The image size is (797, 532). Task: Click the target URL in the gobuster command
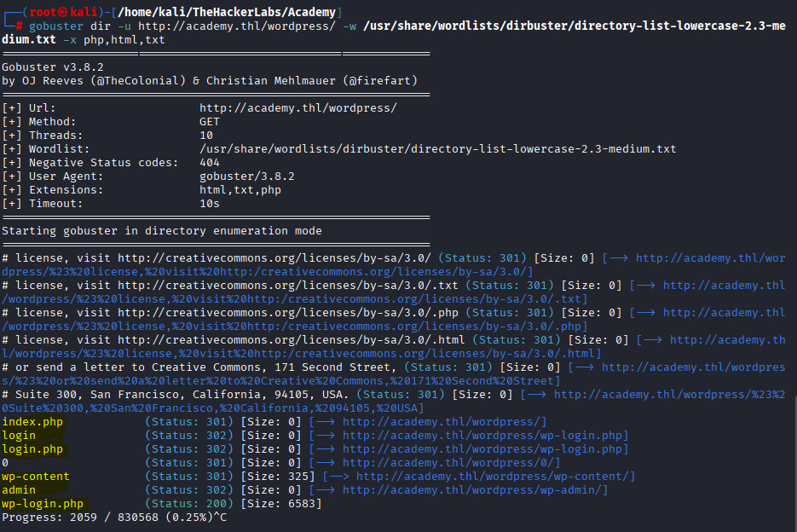(236, 26)
